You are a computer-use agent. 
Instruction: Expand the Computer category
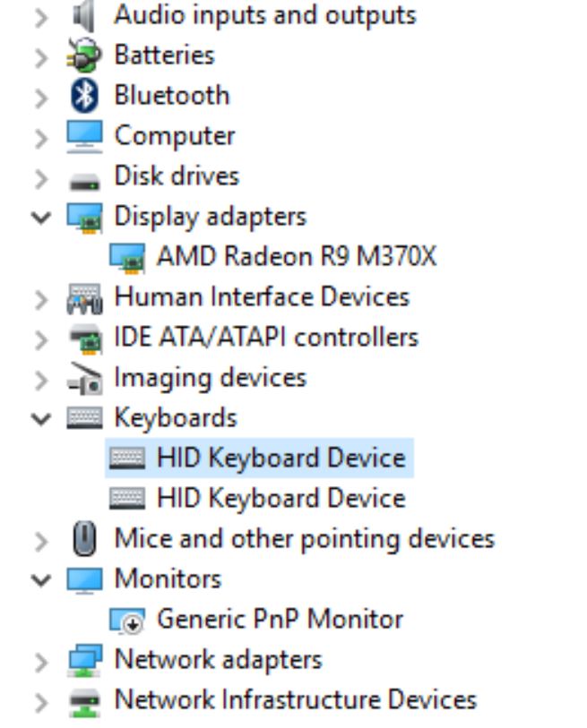click(x=41, y=136)
